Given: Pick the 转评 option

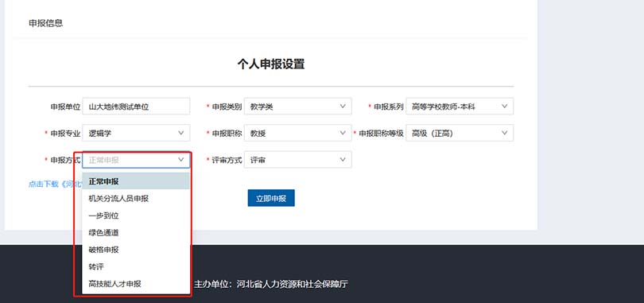Looking at the screenshot, I should click(x=136, y=266).
